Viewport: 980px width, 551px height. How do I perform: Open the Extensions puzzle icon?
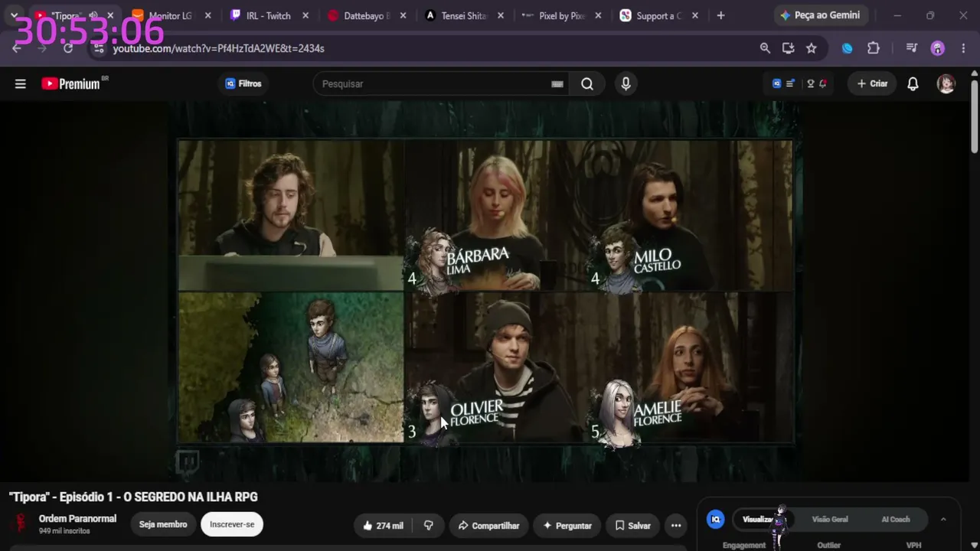874,48
